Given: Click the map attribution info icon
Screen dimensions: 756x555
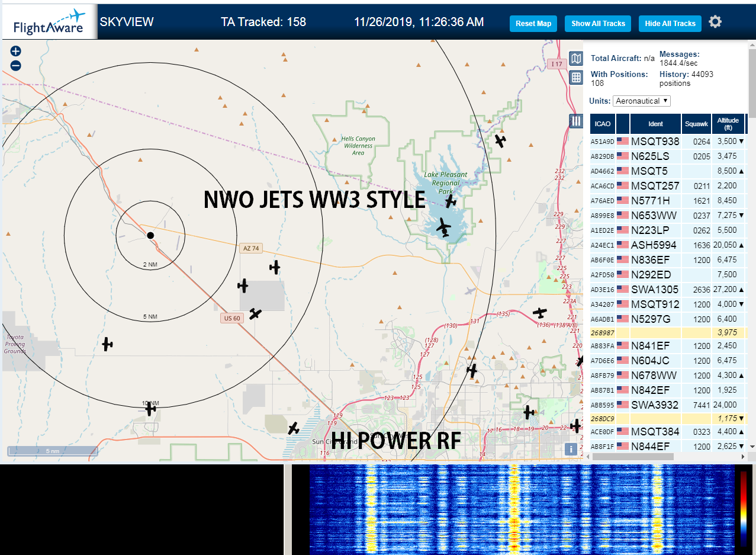Looking at the screenshot, I should (x=571, y=449).
